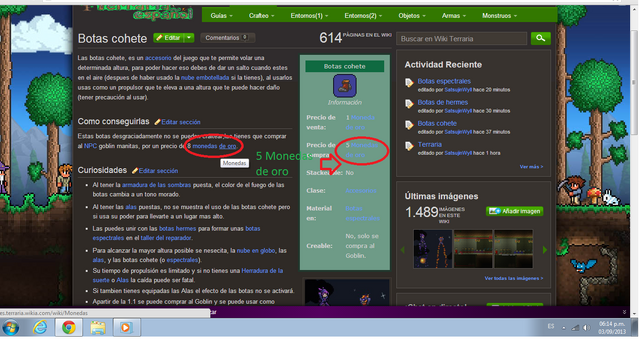Open second thumbnail in Últimas imágenes
Image resolution: width=640 pixels, height=360 pixels.
click(x=473, y=249)
